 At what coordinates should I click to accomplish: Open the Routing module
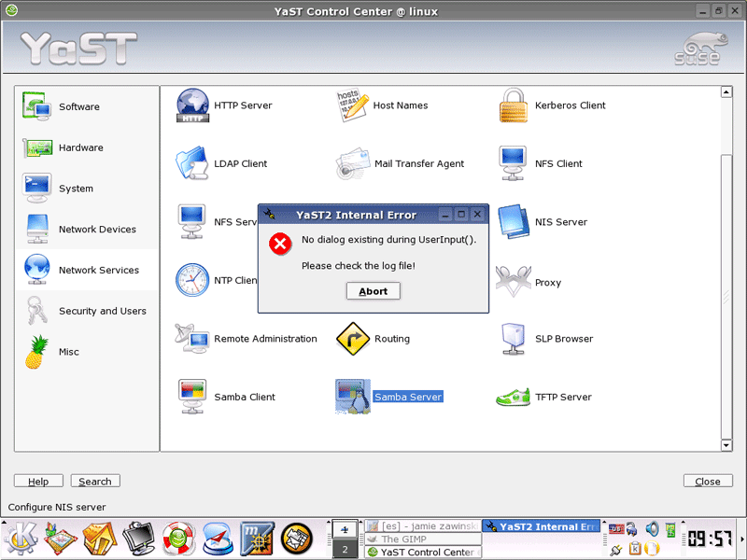point(373,339)
